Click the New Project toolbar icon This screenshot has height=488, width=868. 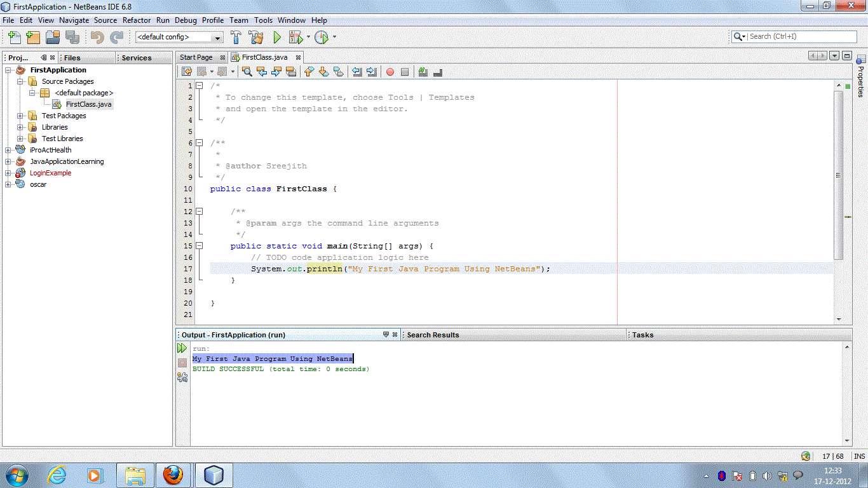[x=33, y=37]
